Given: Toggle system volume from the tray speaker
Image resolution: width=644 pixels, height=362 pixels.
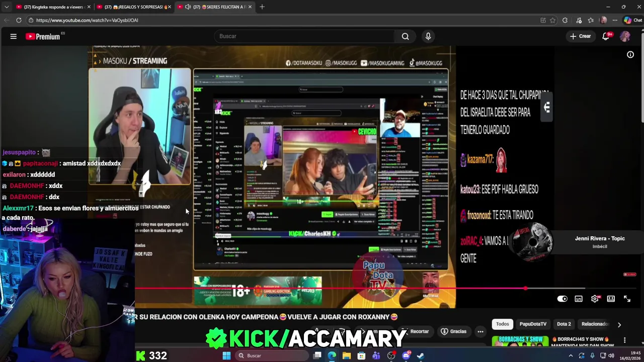Looking at the screenshot, I should pos(611,355).
